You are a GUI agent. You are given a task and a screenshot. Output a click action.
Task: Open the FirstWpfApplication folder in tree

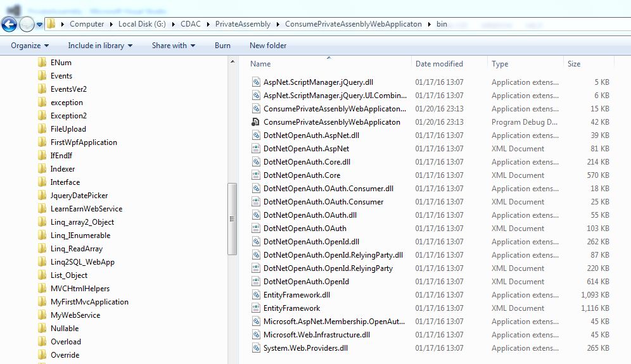(x=77, y=142)
